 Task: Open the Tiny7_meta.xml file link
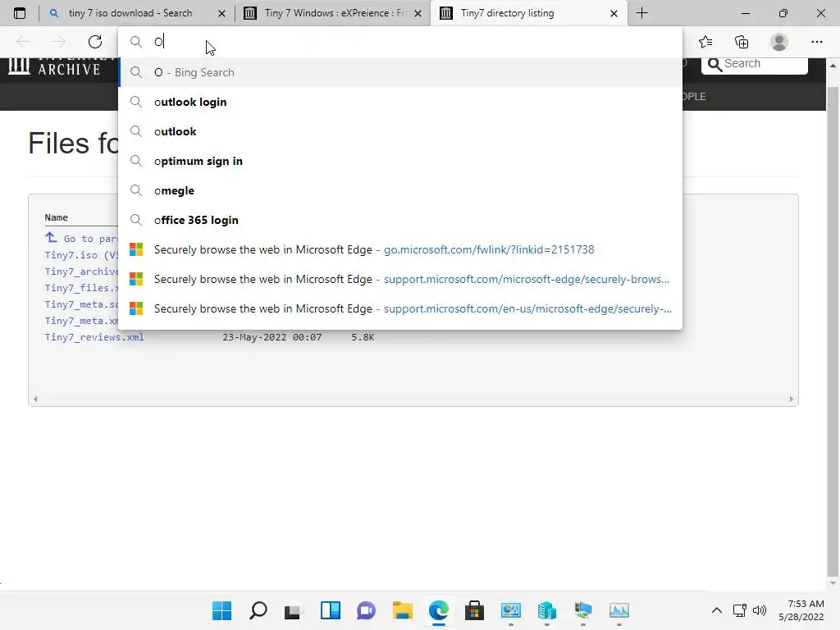81,321
